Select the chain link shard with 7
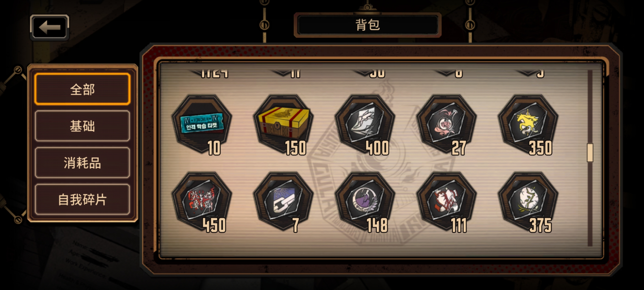Viewport: 644px width, 290px height. click(x=283, y=202)
